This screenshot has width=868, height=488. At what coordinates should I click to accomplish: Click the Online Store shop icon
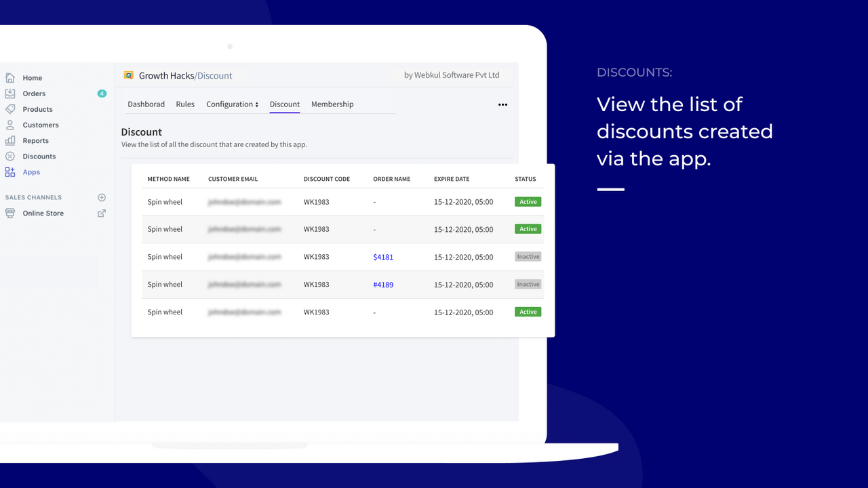(10, 213)
